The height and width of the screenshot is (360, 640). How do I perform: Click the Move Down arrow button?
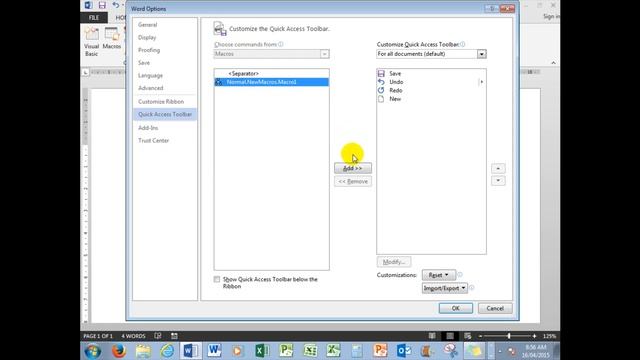(498, 181)
